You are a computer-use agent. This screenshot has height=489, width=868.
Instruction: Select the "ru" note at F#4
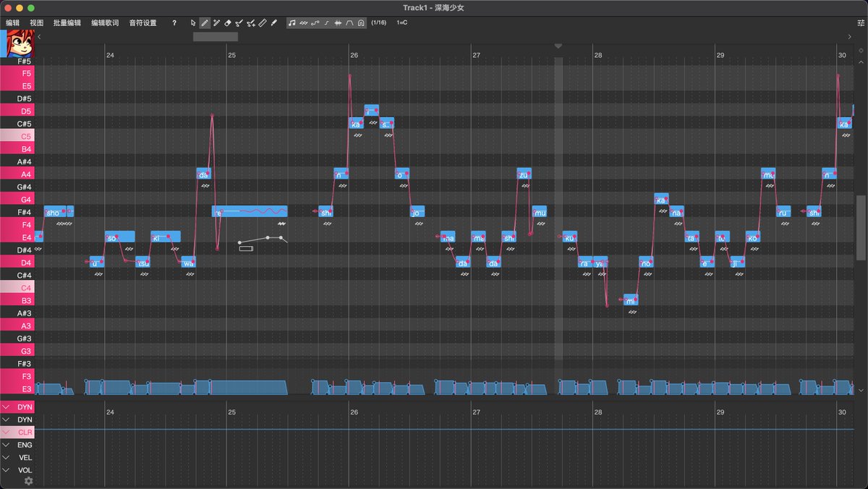click(783, 212)
